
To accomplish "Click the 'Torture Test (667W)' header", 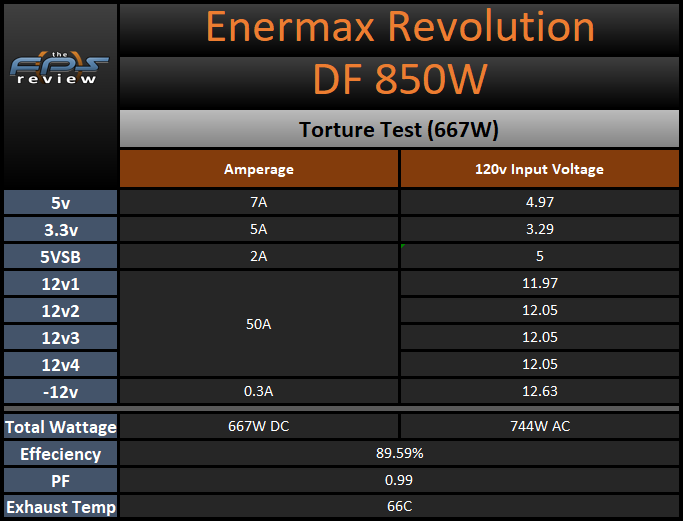I will tap(399, 129).
